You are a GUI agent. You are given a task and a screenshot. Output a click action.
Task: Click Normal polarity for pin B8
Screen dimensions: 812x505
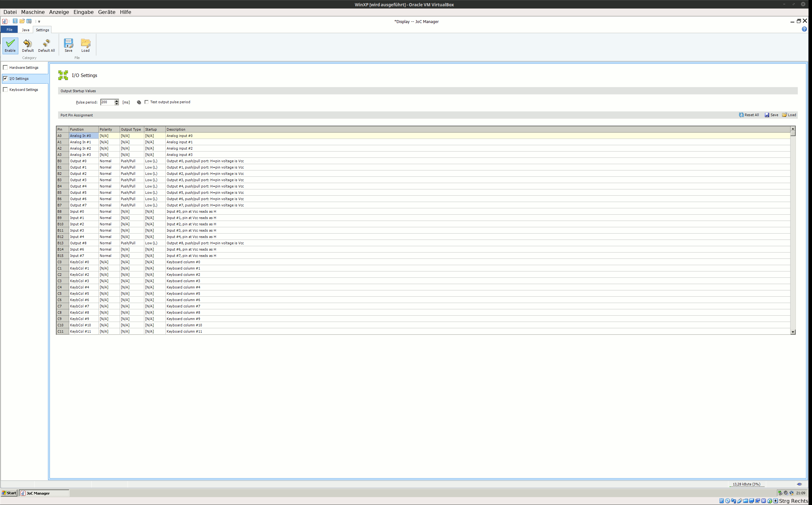tap(109, 211)
